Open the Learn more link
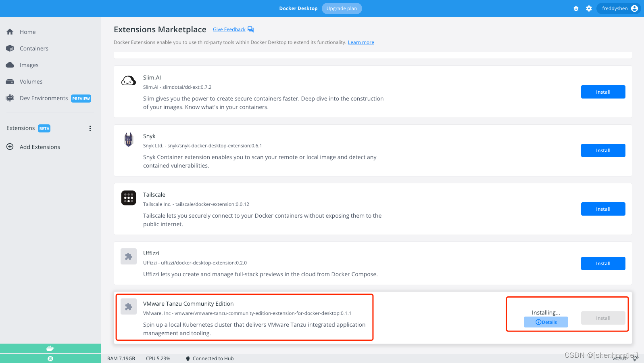644x363 pixels. 361,42
